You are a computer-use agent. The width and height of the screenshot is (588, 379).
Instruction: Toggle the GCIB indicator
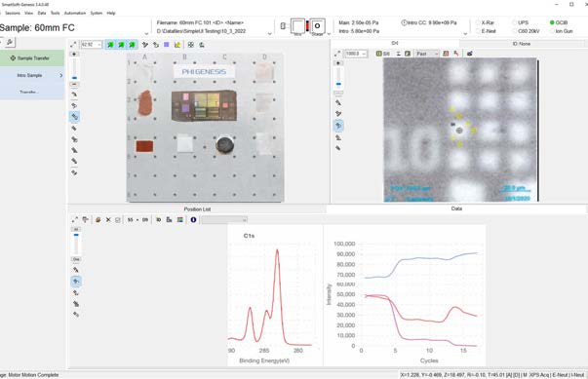pos(552,22)
